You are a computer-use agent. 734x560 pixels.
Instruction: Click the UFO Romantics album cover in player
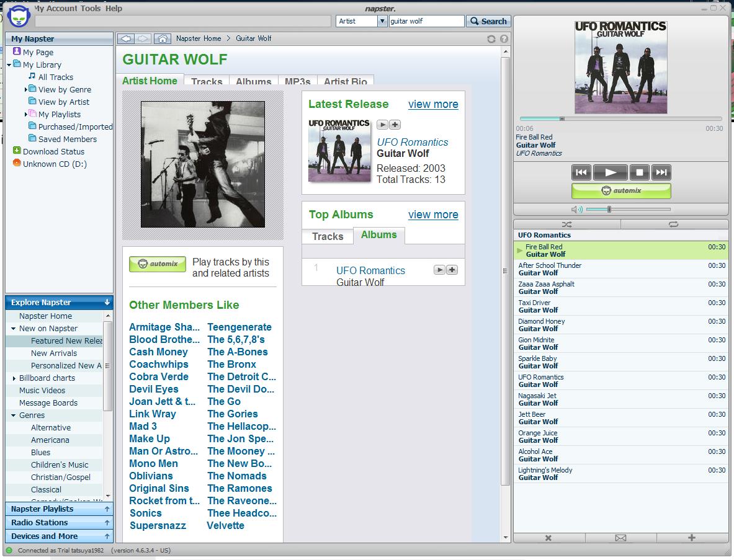(x=620, y=67)
